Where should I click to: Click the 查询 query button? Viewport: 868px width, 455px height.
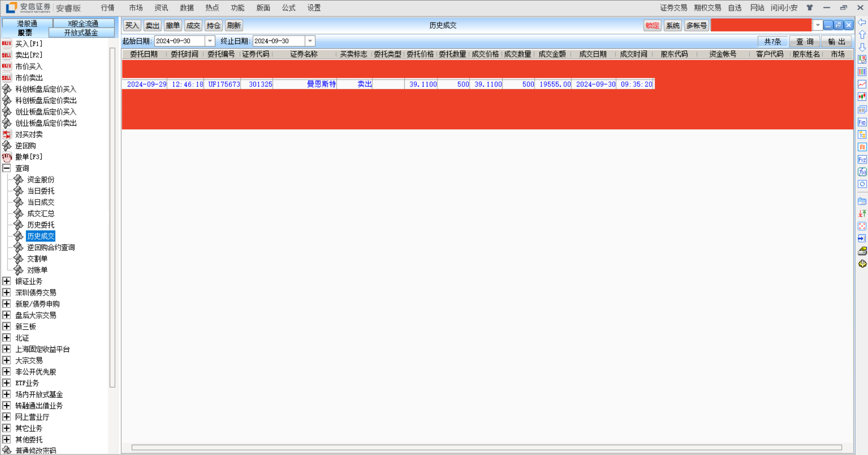coord(805,42)
